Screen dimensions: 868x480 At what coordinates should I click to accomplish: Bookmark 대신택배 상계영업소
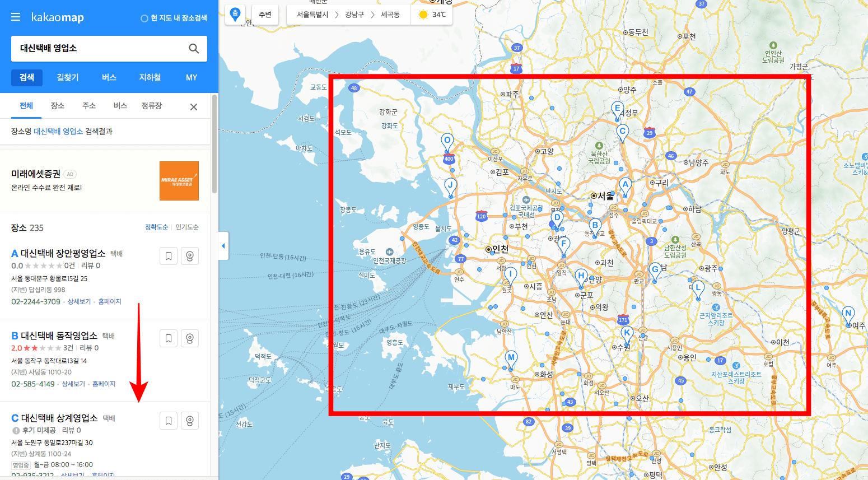pos(169,421)
